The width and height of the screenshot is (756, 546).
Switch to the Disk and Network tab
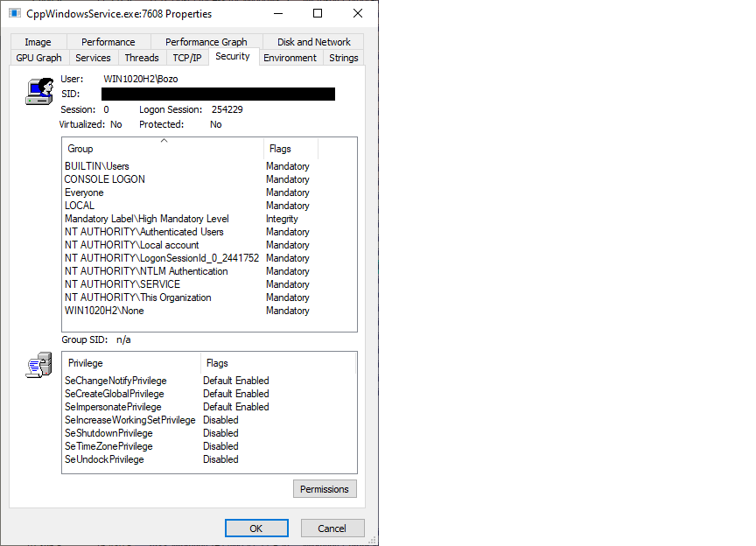(x=312, y=41)
